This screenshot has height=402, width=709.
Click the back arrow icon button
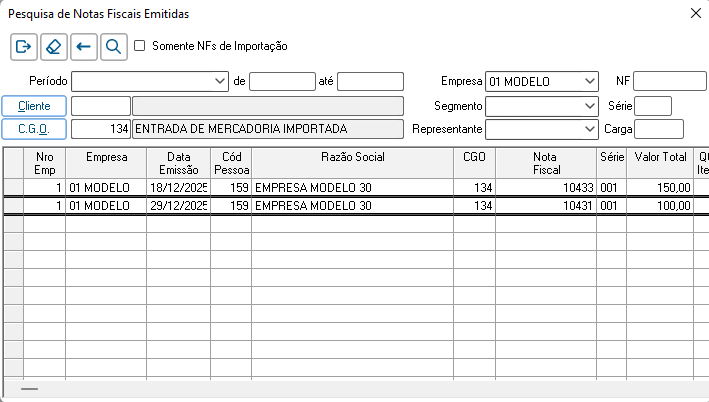(84, 46)
